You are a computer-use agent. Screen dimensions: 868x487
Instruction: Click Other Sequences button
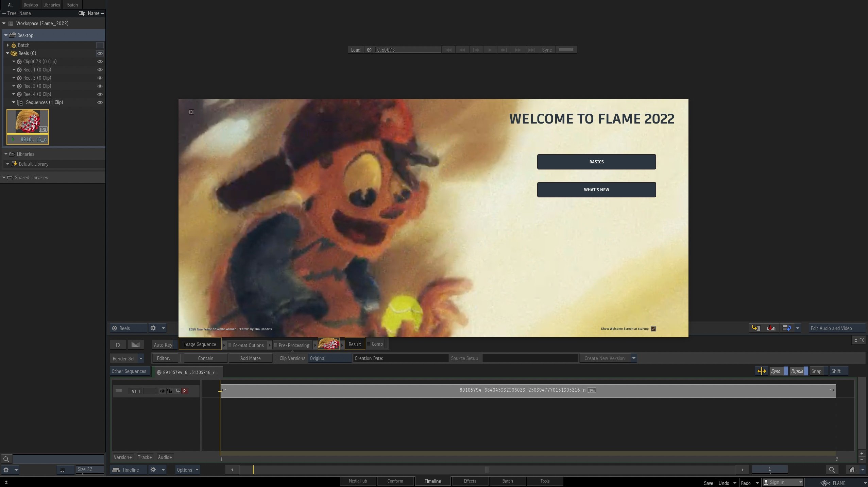(129, 371)
